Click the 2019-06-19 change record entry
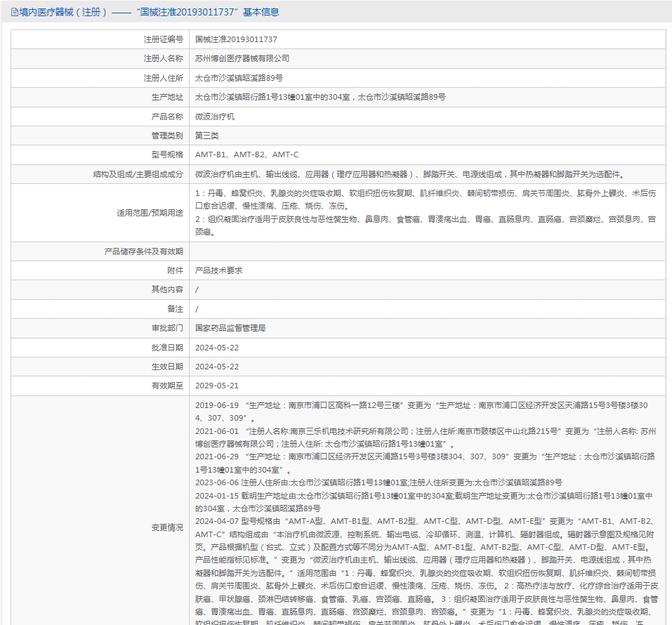Viewport: 672px width, 625px height. point(422,412)
